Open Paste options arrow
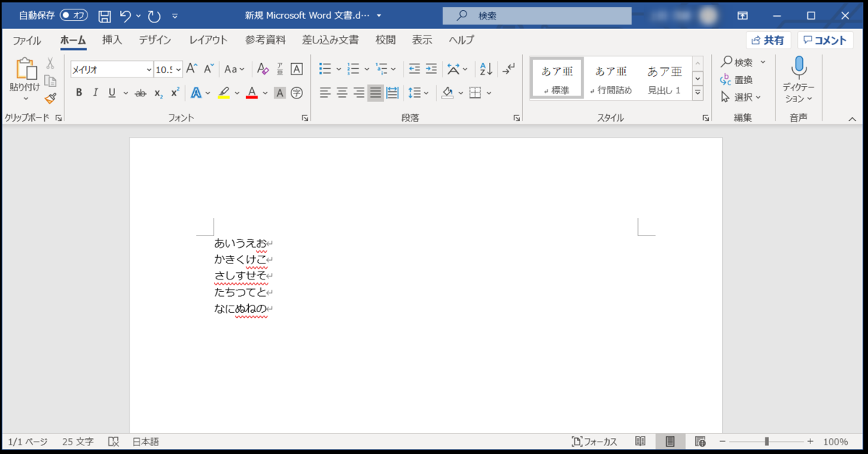The width and height of the screenshot is (868, 454). (26, 98)
